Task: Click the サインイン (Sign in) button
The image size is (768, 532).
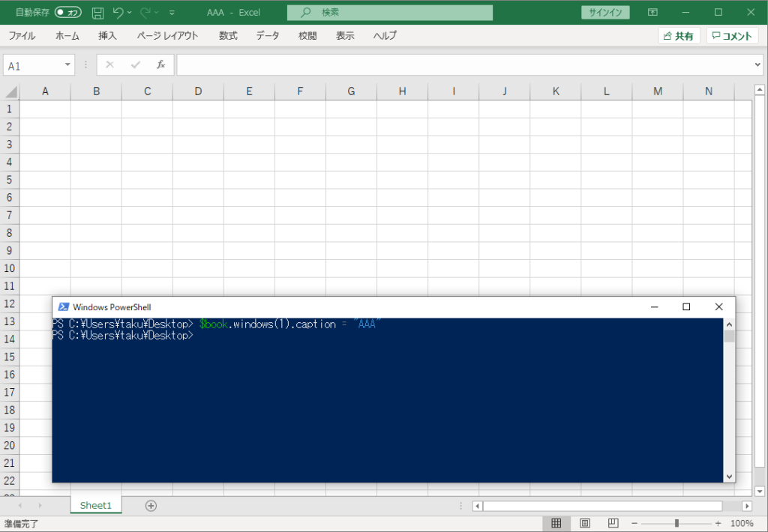Action: point(605,13)
